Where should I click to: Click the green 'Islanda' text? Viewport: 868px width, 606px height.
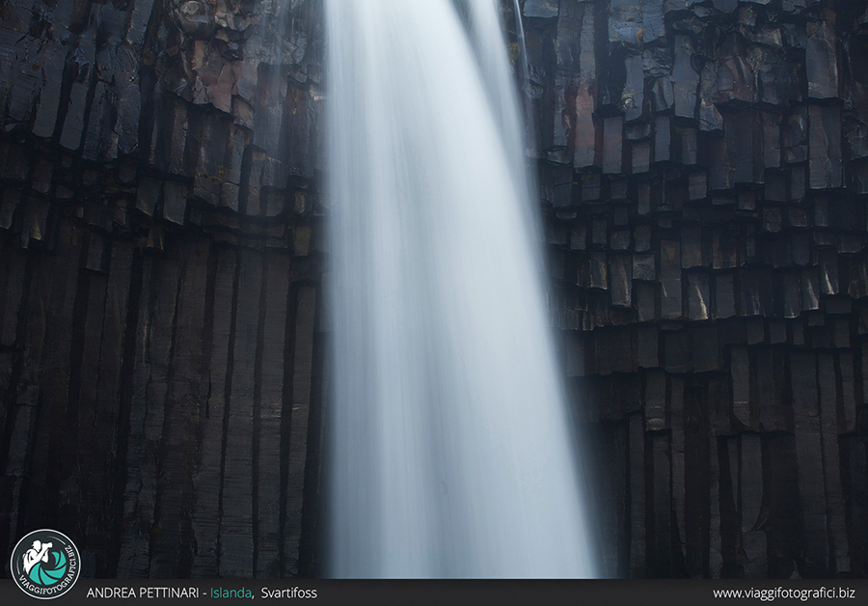pos(231,592)
